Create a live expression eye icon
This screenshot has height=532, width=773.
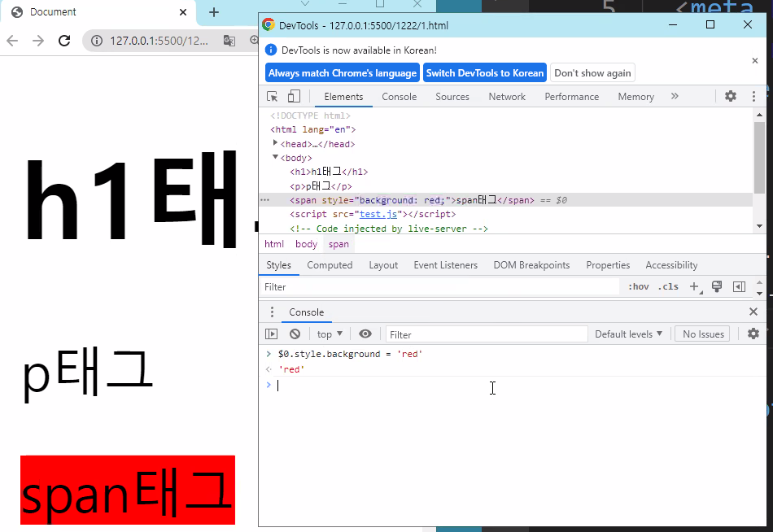click(x=365, y=334)
